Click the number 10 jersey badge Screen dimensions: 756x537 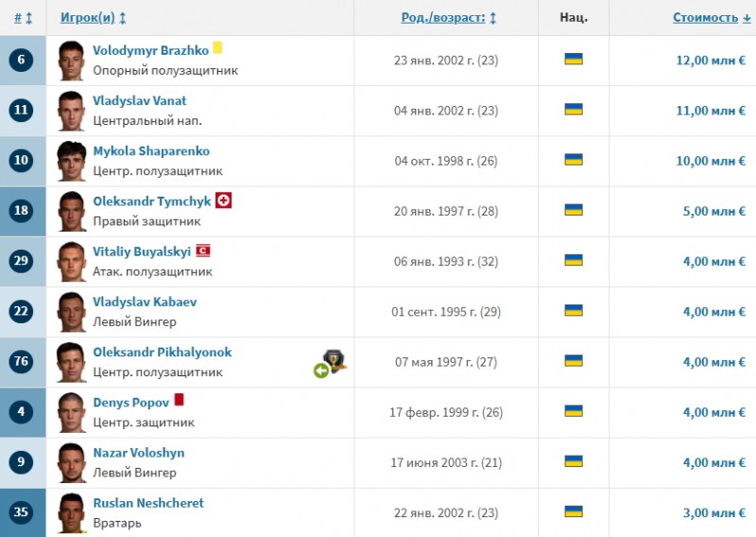(21, 161)
